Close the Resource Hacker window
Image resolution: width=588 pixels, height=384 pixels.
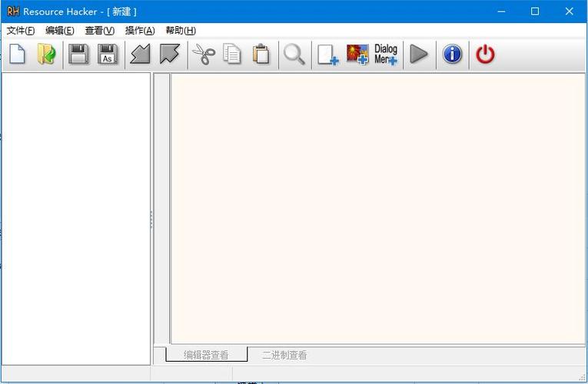point(570,12)
